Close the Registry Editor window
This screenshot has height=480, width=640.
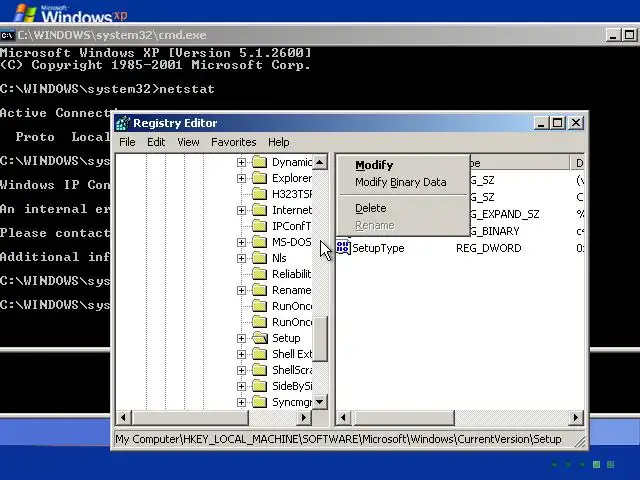point(576,123)
